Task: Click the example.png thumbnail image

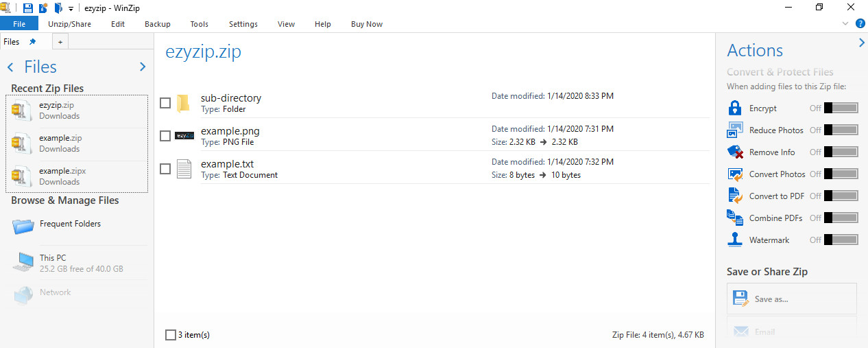Action: click(184, 135)
